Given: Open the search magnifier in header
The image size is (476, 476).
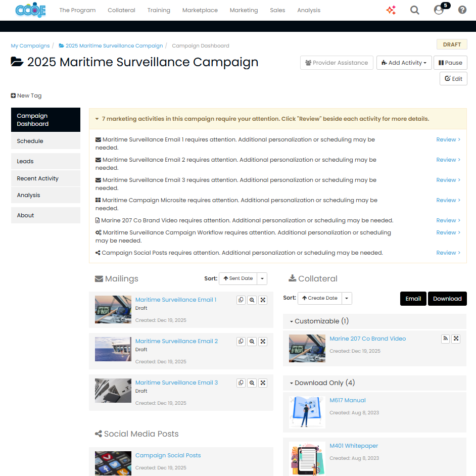Looking at the screenshot, I should click(x=415, y=10).
